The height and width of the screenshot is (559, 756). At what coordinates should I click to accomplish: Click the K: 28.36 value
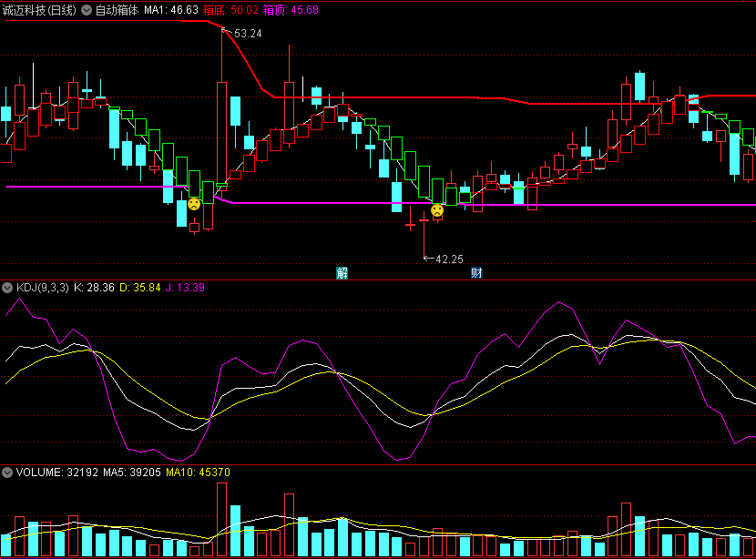94,288
